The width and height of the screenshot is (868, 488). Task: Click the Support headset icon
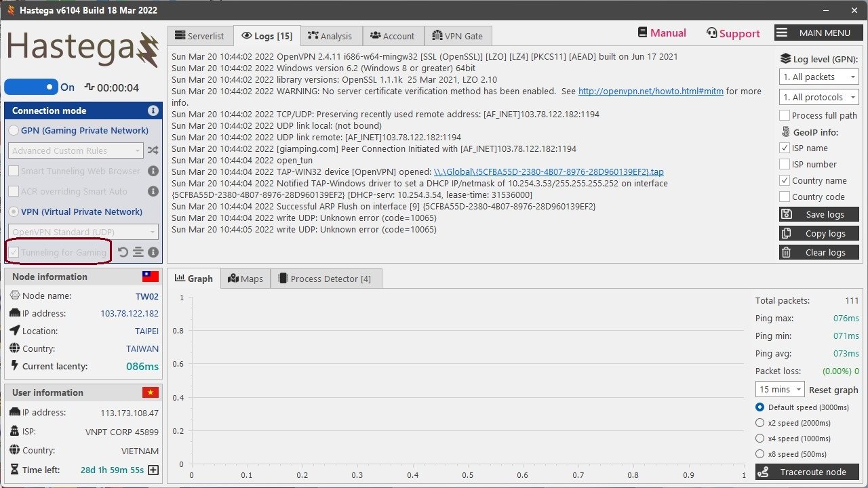click(x=711, y=33)
